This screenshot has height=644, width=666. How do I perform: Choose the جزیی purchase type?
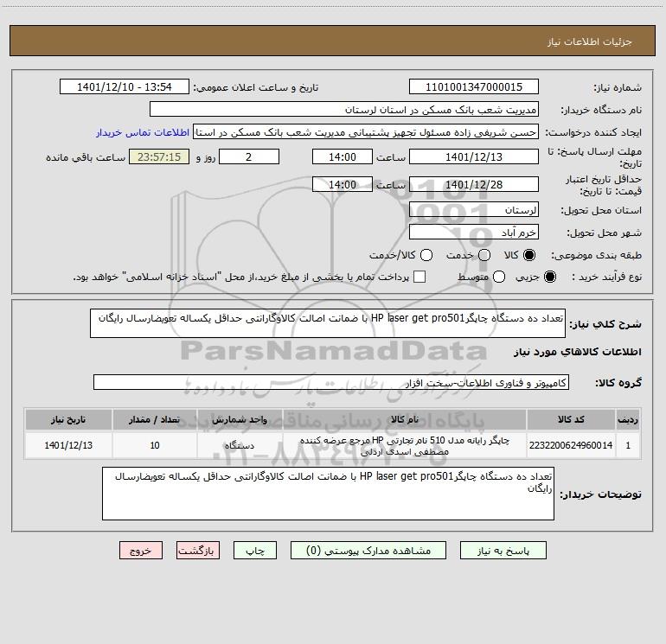(x=550, y=277)
